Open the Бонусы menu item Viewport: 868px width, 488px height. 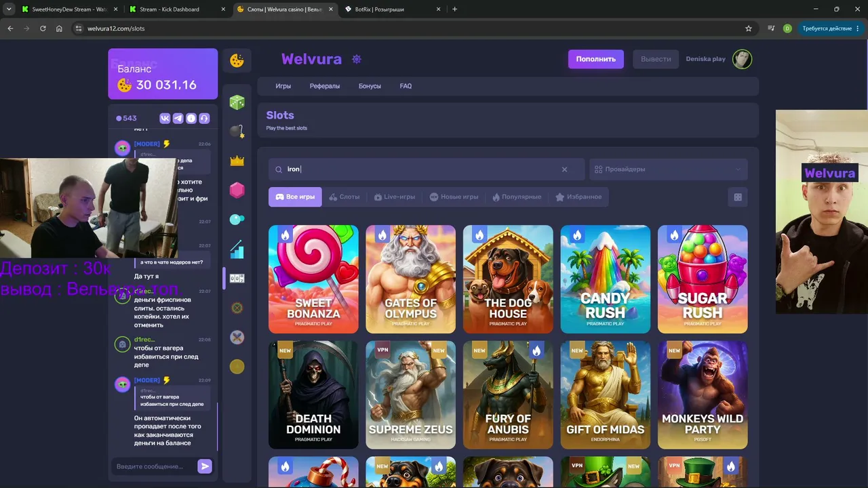pyautogui.click(x=370, y=86)
